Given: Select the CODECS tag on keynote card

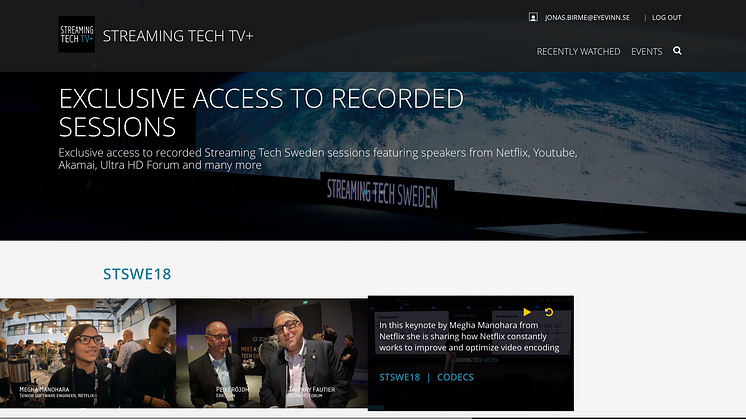Looking at the screenshot, I should 455,377.
